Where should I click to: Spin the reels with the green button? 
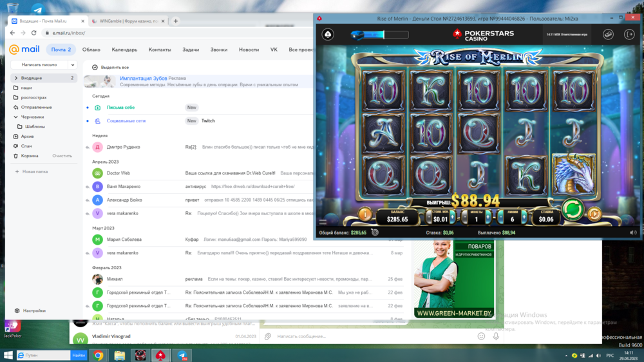point(572,209)
